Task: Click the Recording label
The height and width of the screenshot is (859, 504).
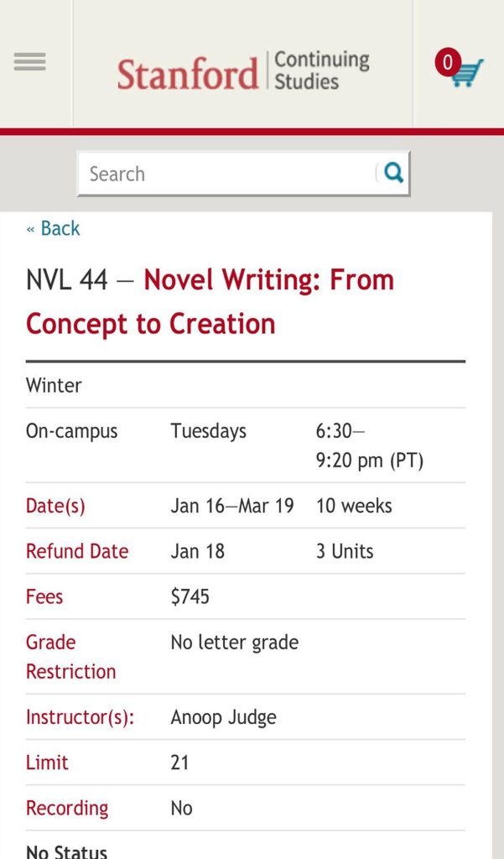Action: click(x=67, y=808)
